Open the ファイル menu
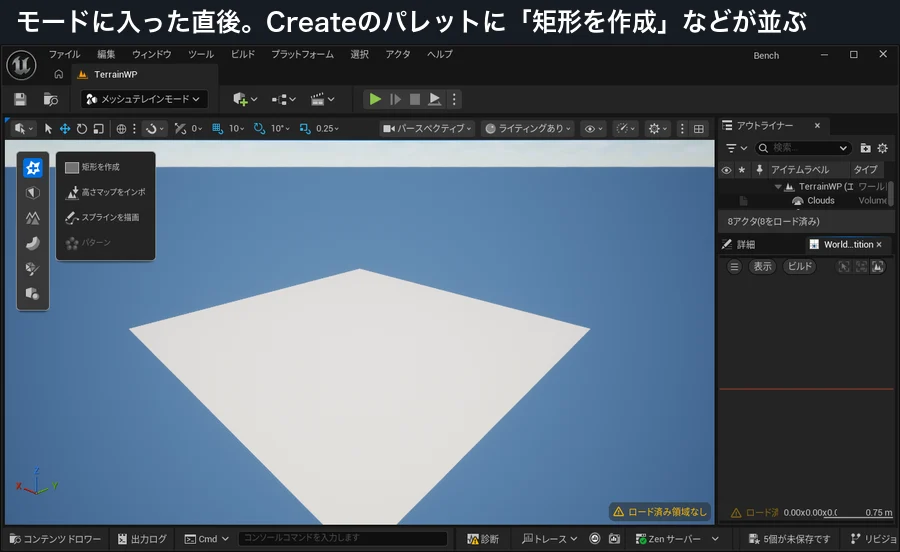The height and width of the screenshot is (552, 900). point(64,54)
